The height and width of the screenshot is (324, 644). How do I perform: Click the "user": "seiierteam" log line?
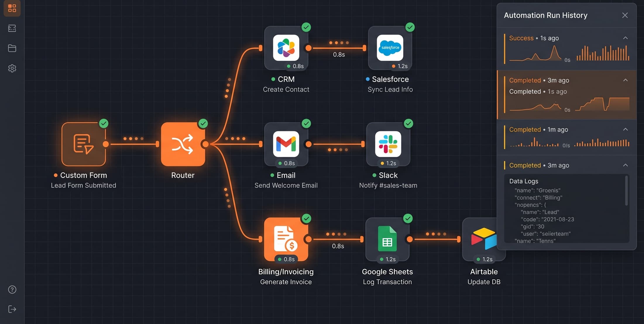click(x=546, y=234)
